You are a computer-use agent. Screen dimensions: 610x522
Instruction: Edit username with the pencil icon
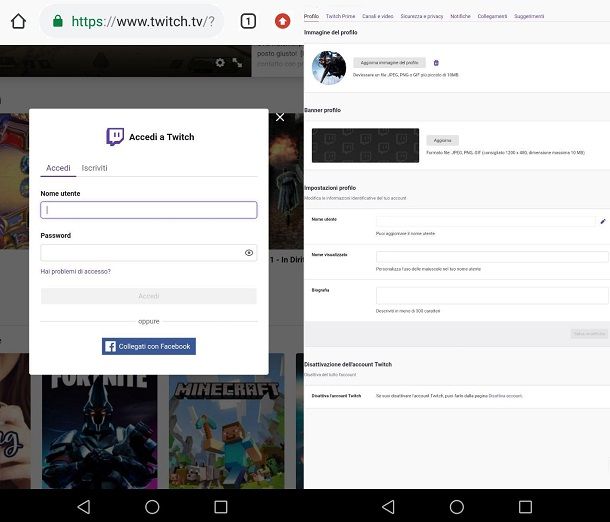tap(603, 221)
